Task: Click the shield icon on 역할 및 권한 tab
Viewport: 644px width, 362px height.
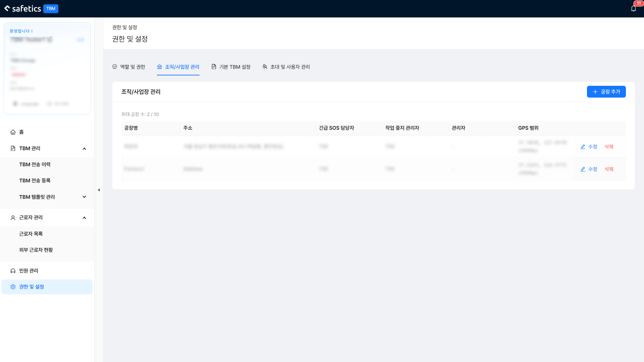Action: (115, 67)
